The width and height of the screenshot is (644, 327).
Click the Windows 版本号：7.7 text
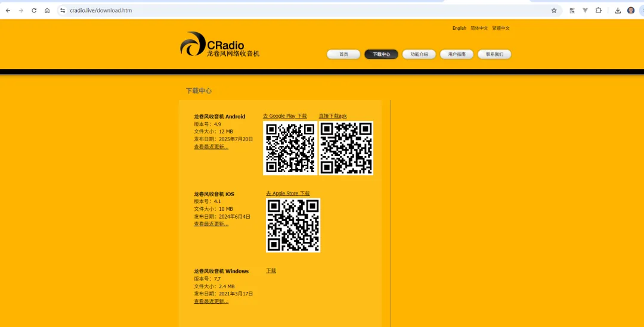point(208,279)
